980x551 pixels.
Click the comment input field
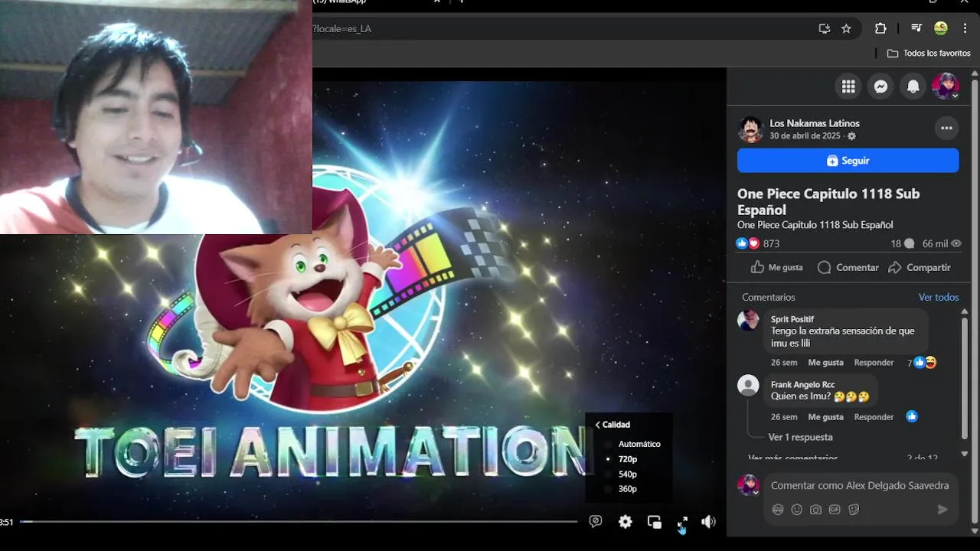point(860,486)
